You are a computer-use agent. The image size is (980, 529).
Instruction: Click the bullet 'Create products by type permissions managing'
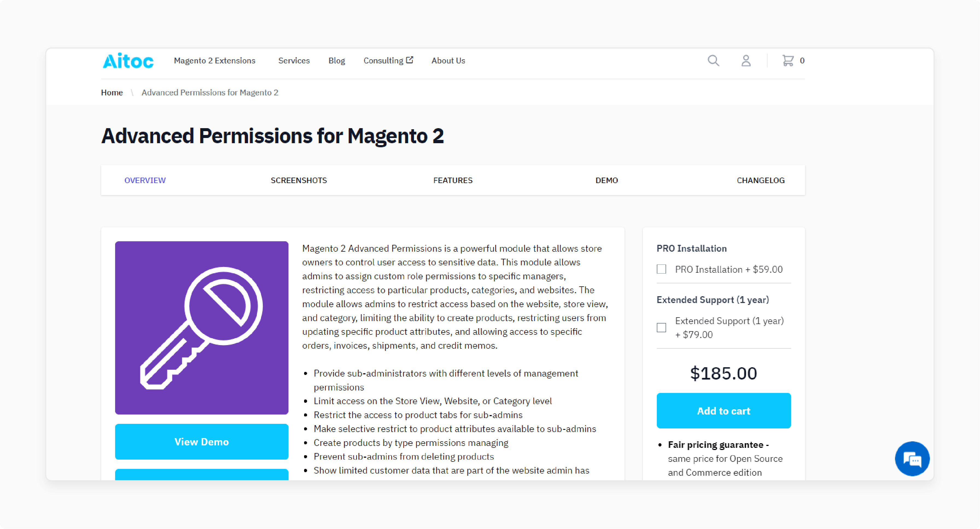tap(411, 443)
